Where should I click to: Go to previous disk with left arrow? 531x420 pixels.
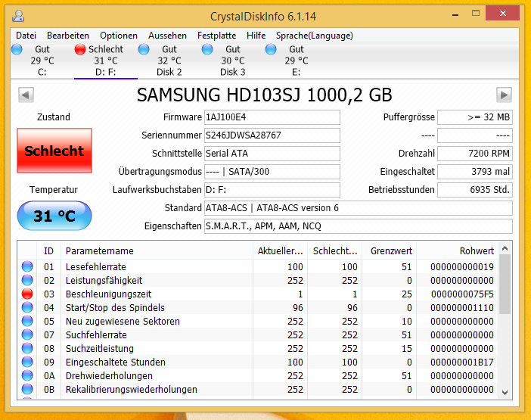coord(26,95)
